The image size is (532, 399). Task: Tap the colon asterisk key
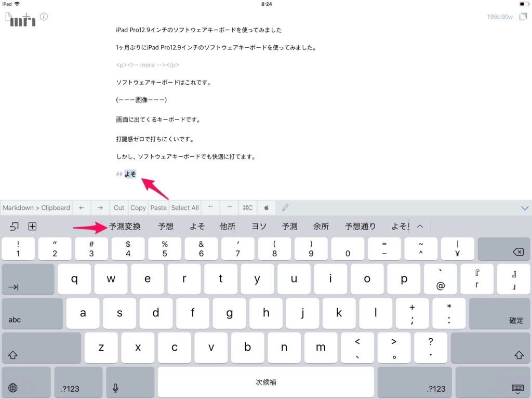click(x=449, y=313)
